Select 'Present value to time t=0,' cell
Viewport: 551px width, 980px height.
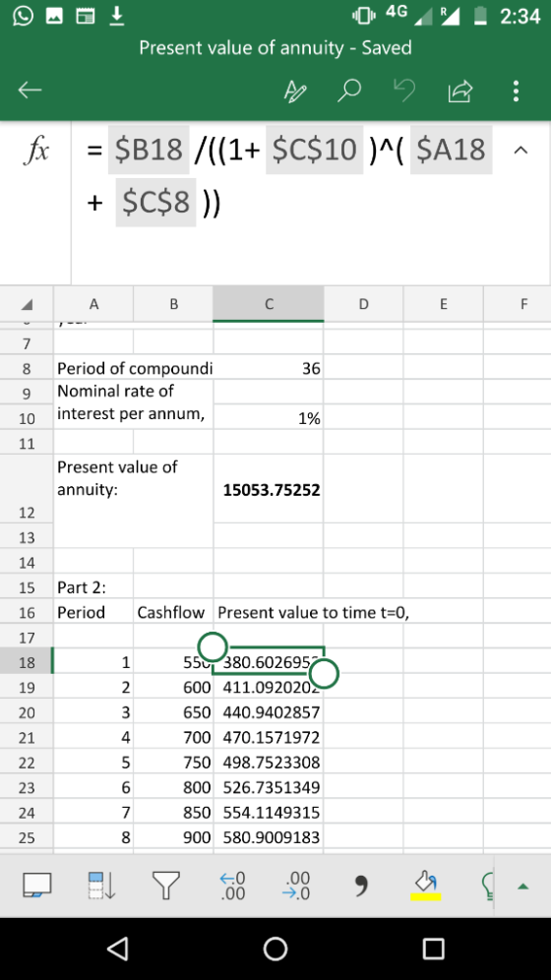coord(312,612)
